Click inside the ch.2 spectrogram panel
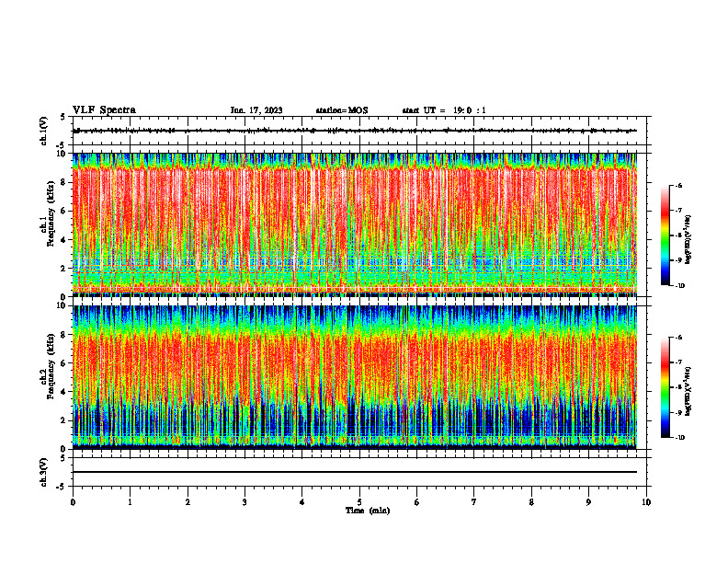 pyautogui.click(x=355, y=377)
